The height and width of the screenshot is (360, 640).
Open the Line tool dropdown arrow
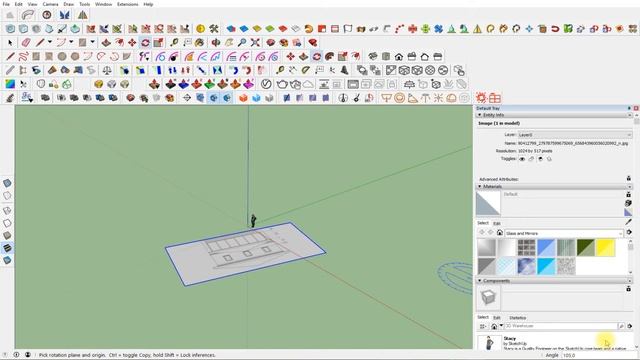[x=50, y=42]
